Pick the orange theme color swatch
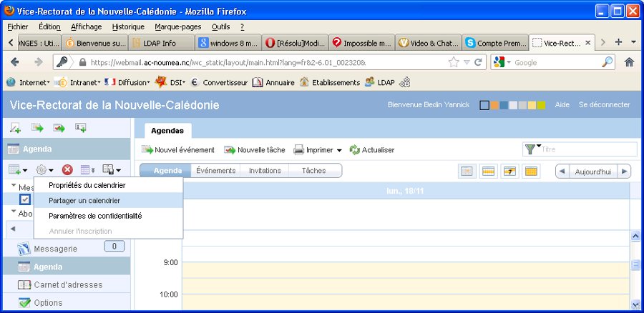The height and width of the screenshot is (313, 644). point(494,106)
